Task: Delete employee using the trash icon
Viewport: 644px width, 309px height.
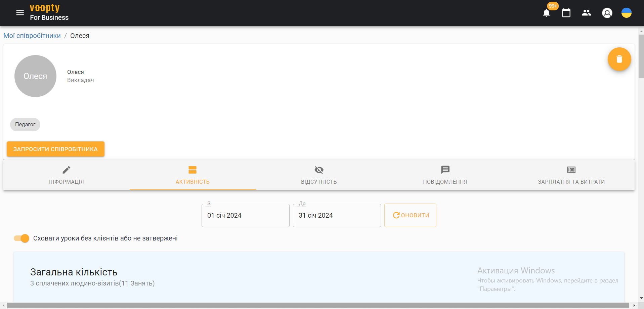Action: pyautogui.click(x=619, y=59)
